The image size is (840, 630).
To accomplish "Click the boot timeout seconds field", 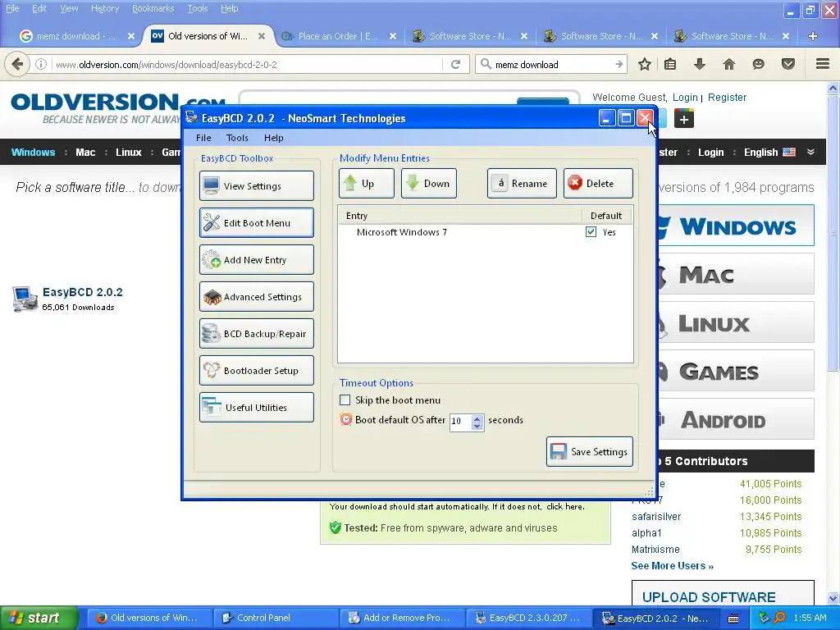I will tap(461, 421).
